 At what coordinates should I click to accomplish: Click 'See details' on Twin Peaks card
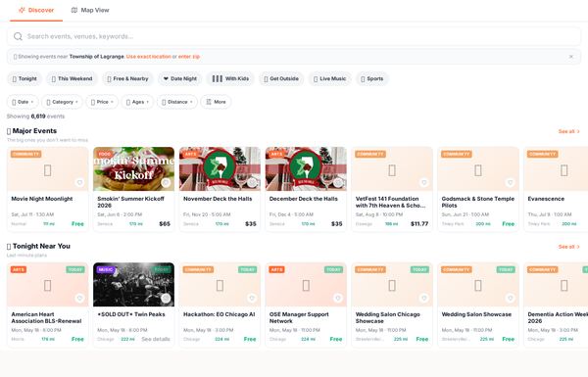pos(156,339)
